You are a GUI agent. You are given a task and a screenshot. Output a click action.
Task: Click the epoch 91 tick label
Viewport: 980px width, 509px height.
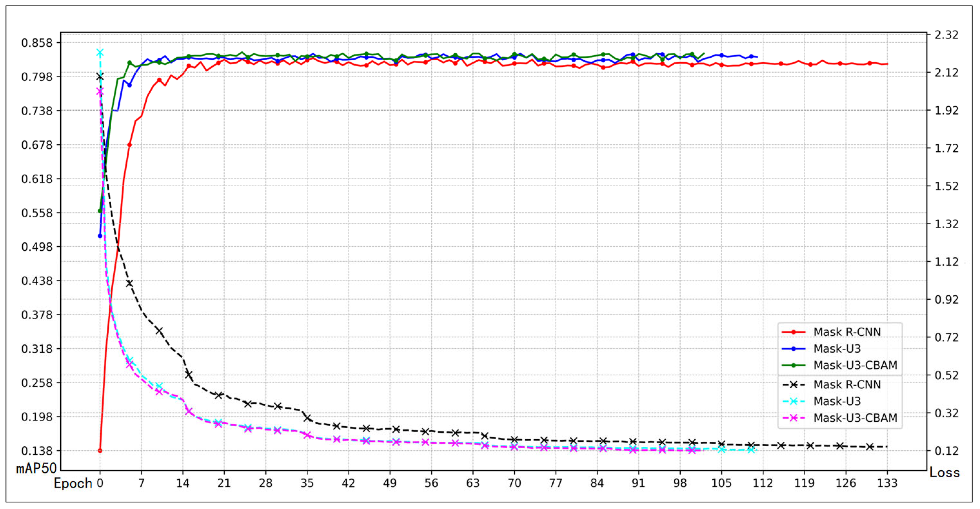[639, 483]
